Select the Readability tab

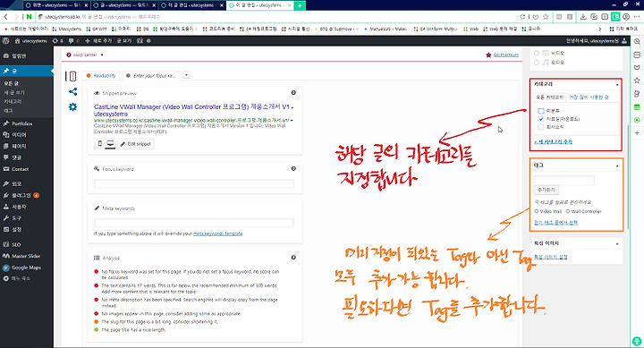coord(101,76)
